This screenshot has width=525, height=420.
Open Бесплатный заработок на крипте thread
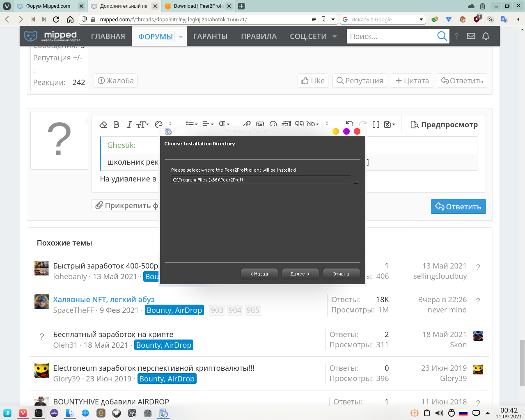pos(113,334)
